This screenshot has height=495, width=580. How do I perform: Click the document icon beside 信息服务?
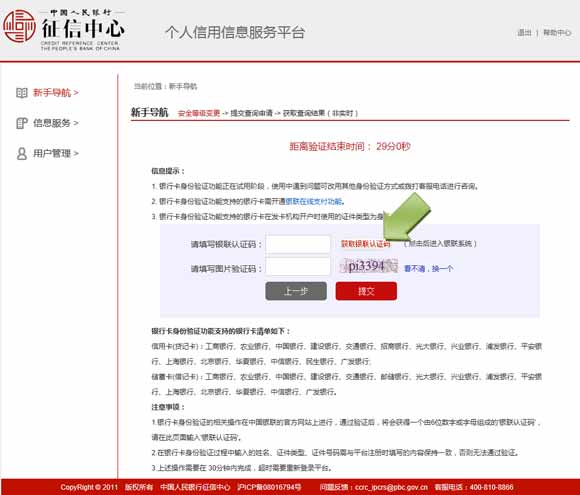22,123
